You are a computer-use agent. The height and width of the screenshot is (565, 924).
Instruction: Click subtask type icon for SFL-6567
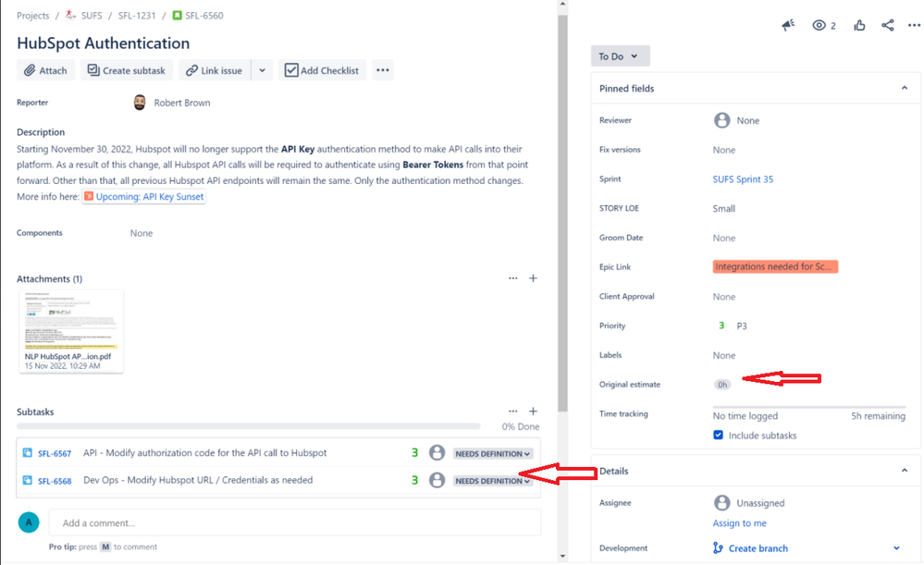[x=27, y=452]
